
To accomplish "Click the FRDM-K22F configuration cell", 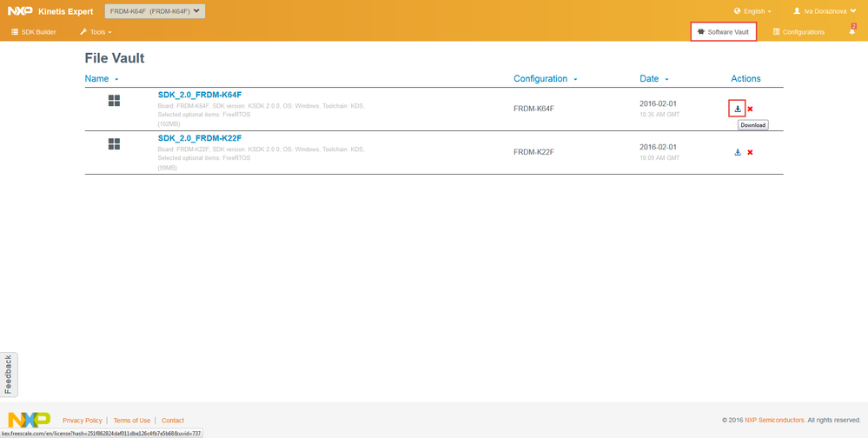I will 533,152.
